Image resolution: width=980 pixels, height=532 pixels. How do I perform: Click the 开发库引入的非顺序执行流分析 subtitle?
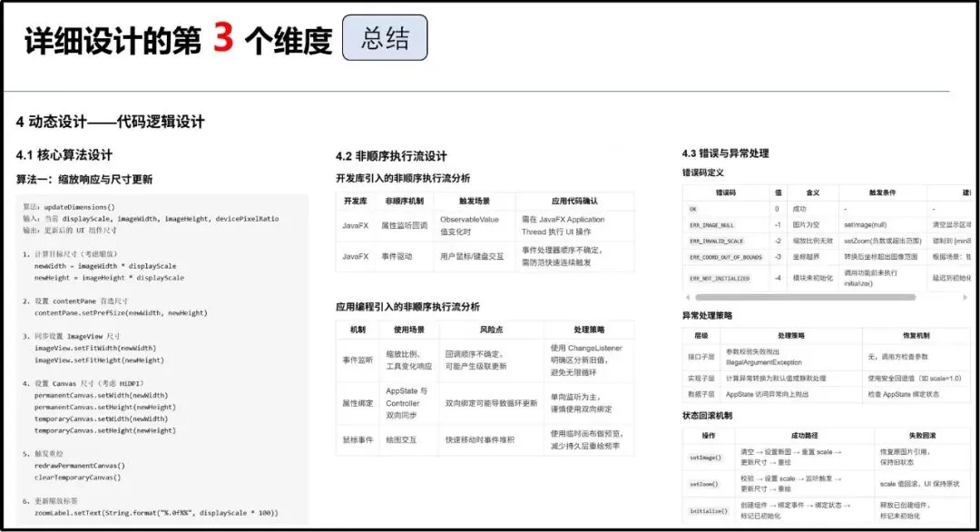tap(403, 178)
